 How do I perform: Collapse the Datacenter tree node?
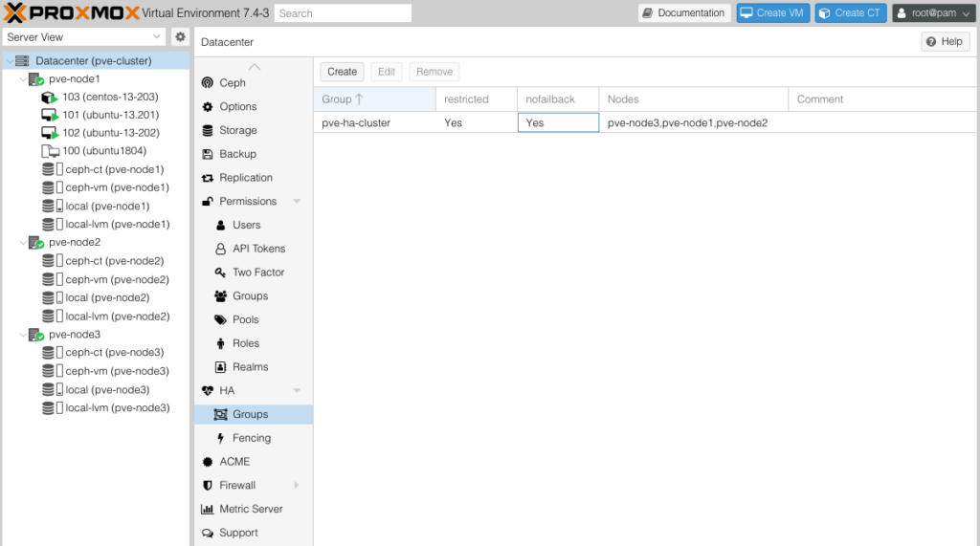[10, 61]
